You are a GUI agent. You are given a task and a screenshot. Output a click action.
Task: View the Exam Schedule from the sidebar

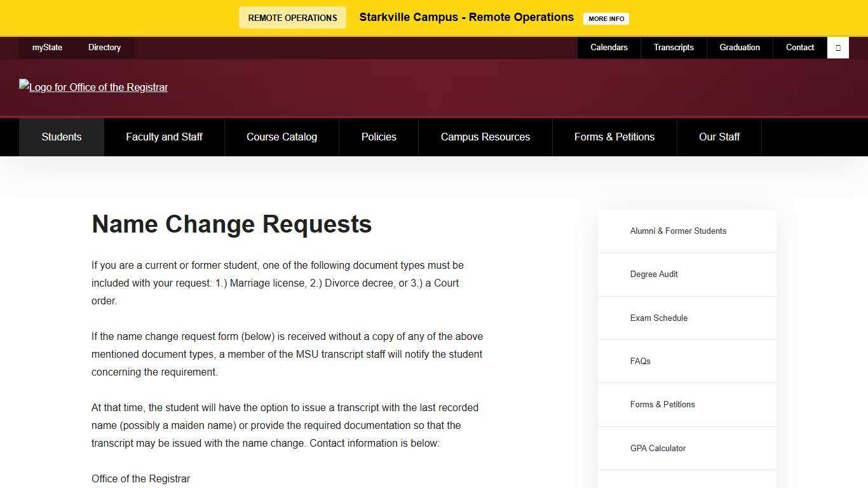pyautogui.click(x=659, y=318)
